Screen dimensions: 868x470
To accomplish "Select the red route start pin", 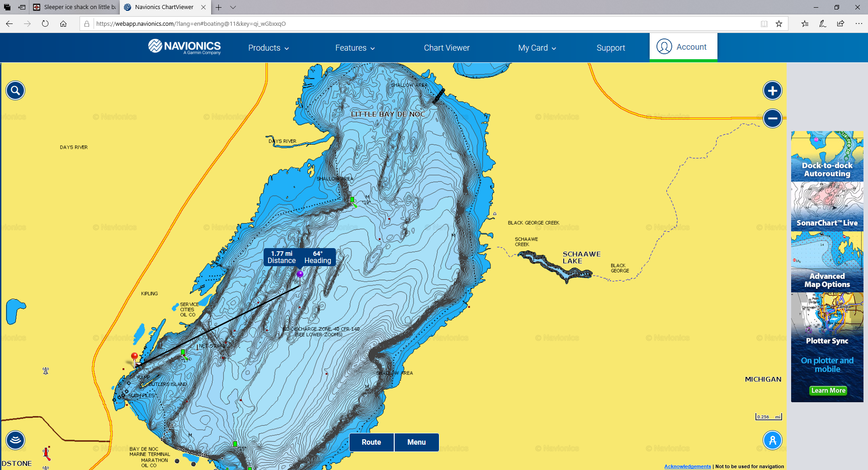I will click(134, 357).
